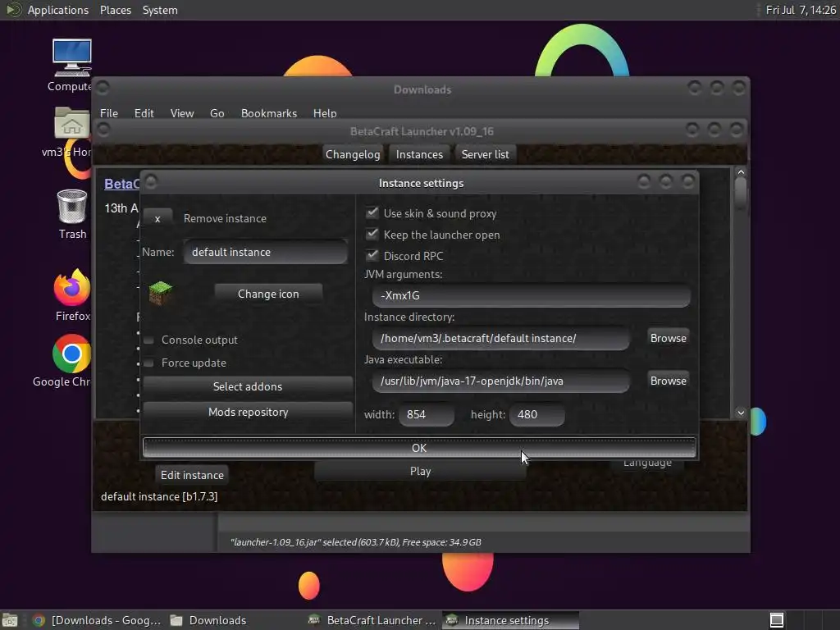The height and width of the screenshot is (630, 840).
Task: Click the show desktop icon in bottom panel
Action: pos(10,620)
